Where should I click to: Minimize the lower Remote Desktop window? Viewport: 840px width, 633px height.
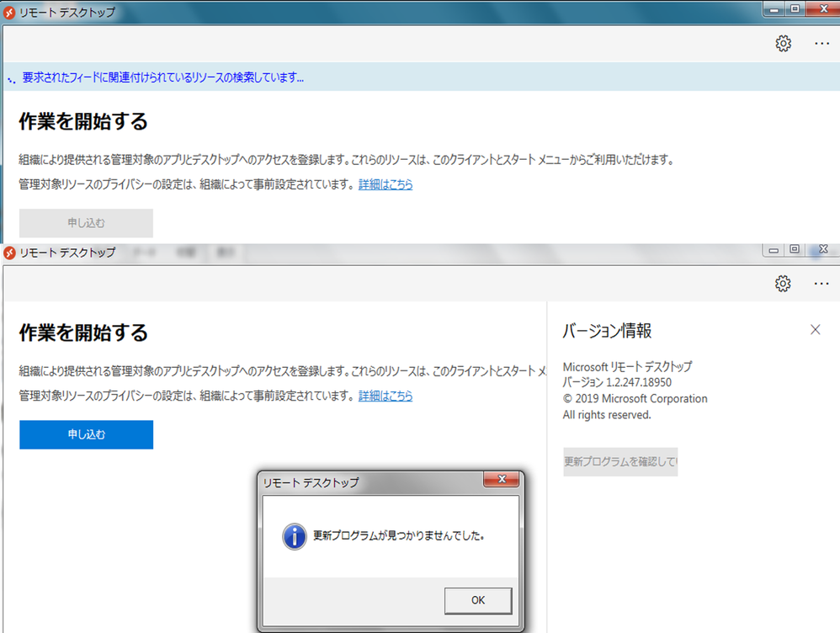tap(774, 249)
